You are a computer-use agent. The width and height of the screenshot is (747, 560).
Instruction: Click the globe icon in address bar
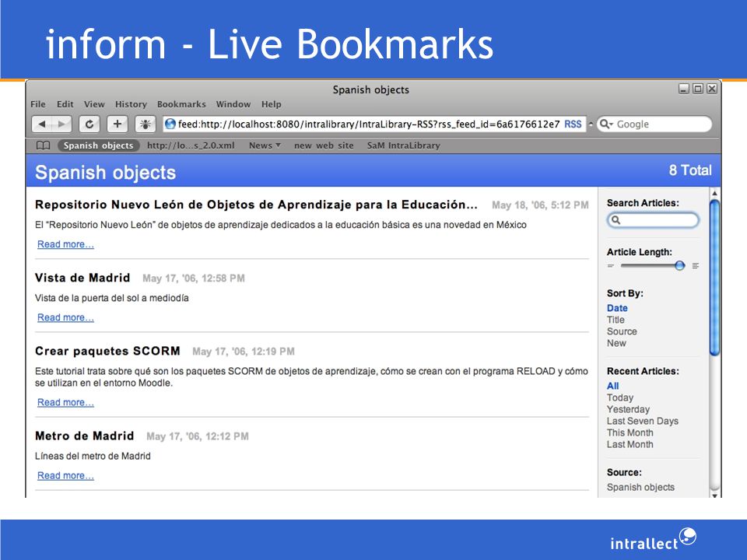(x=170, y=124)
